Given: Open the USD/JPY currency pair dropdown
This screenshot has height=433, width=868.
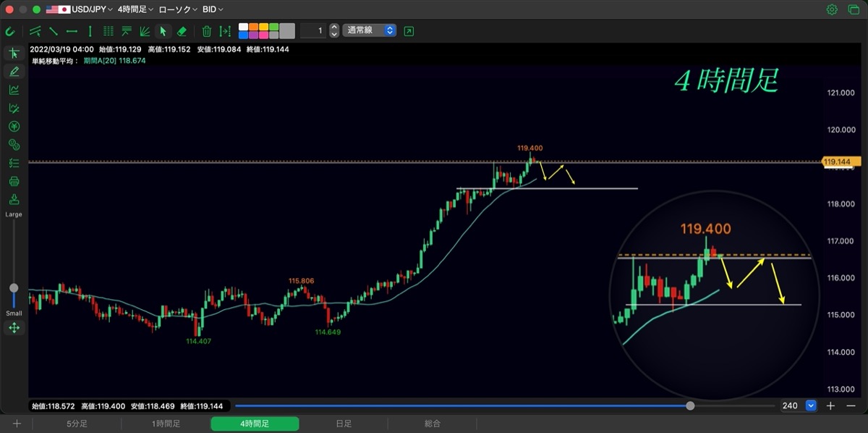Looking at the screenshot, I should click(78, 9).
